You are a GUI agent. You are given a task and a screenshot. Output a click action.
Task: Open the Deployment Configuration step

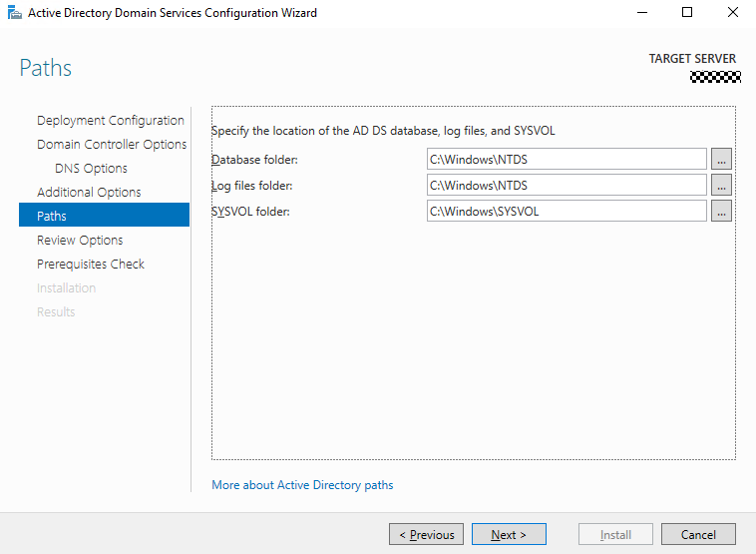point(111,120)
